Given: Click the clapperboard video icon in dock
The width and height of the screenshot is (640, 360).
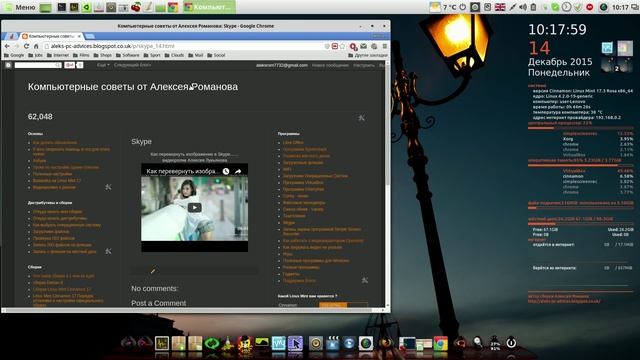Looking at the screenshot, I should [333, 344].
